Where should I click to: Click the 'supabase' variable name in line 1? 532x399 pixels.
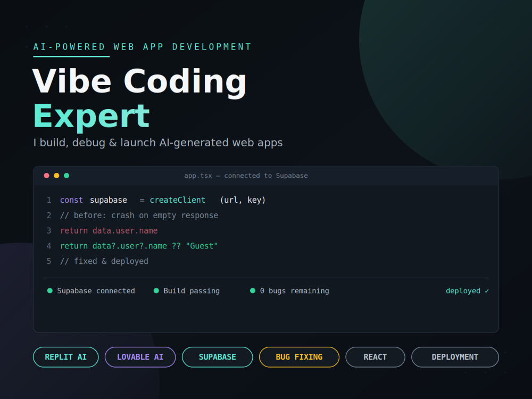109,200
